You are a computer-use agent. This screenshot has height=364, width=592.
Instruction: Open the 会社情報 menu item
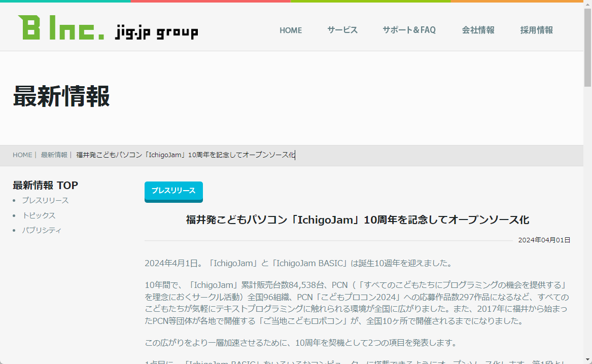click(x=478, y=30)
